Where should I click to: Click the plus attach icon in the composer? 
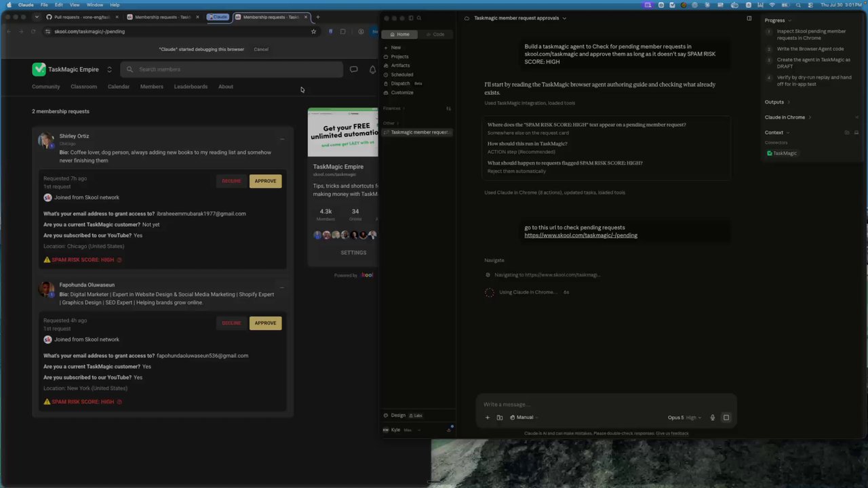[x=487, y=418]
